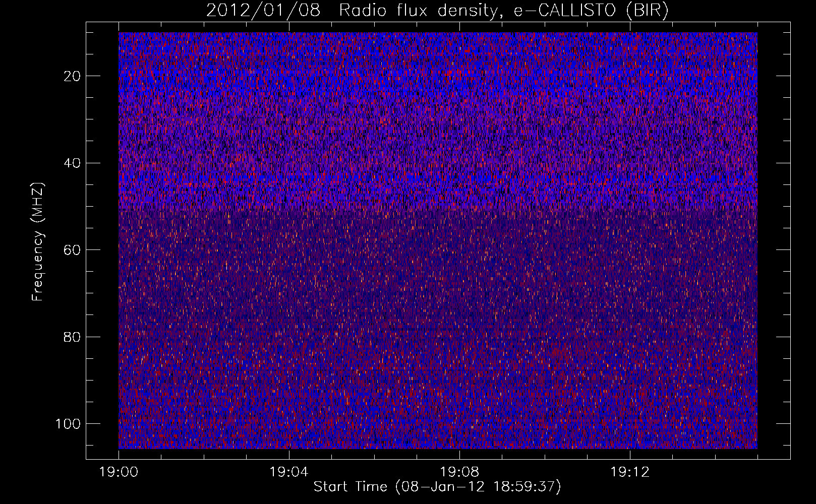Click the 60 frequency tick label

(72, 250)
